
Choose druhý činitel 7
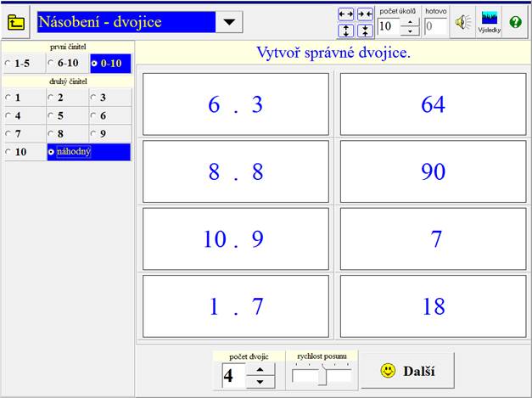[x=25, y=134]
